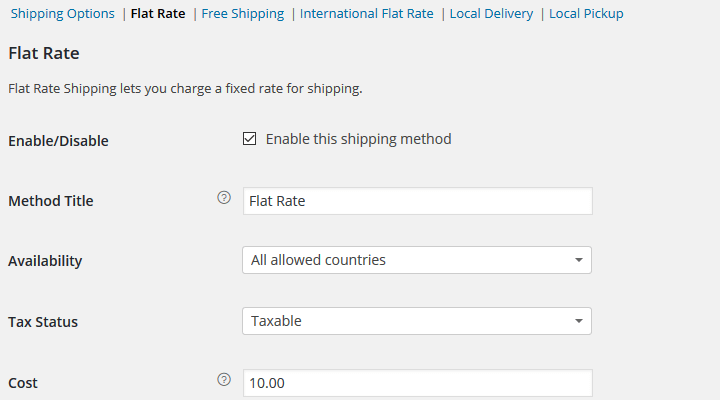Open help tooltip for Cost field
The height and width of the screenshot is (400, 720).
point(224,380)
